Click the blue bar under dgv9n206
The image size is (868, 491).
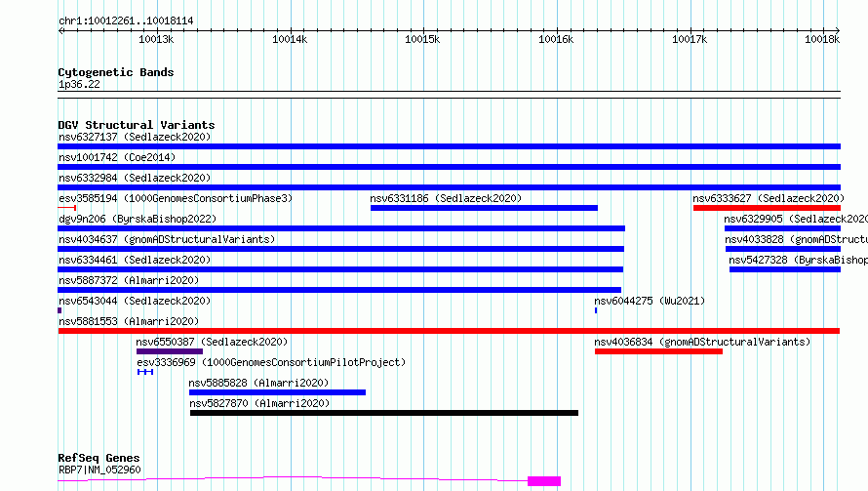tap(341, 228)
